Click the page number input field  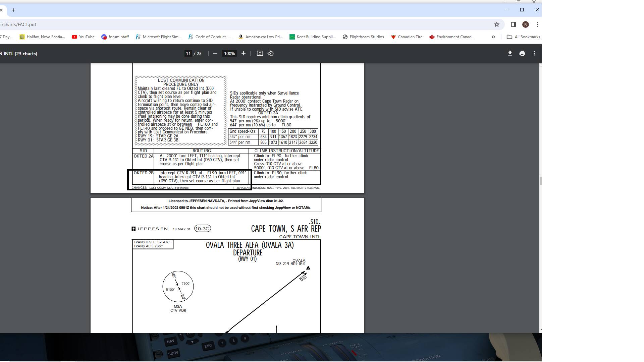pos(188,54)
